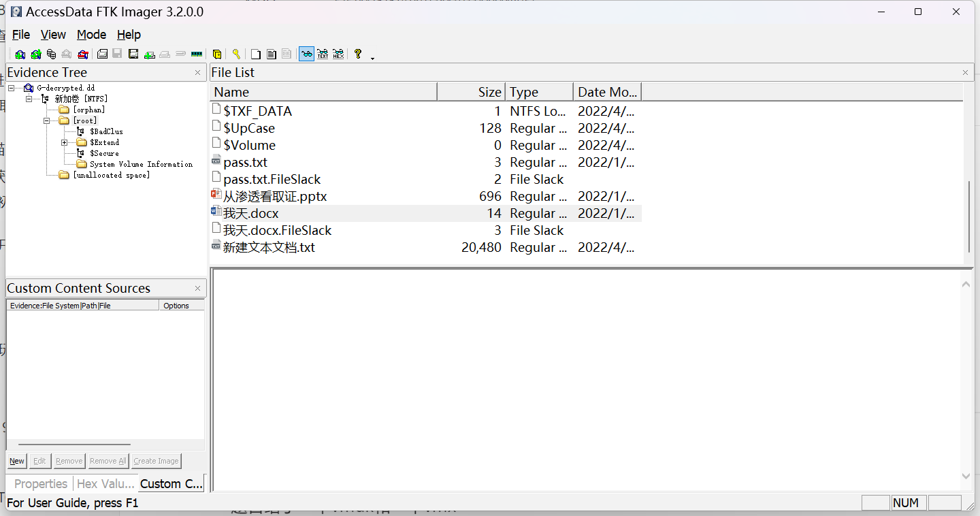This screenshot has width=980, height=516.
Task: Open the toolbar options dropdown arrow
Action: pyautogui.click(x=373, y=58)
